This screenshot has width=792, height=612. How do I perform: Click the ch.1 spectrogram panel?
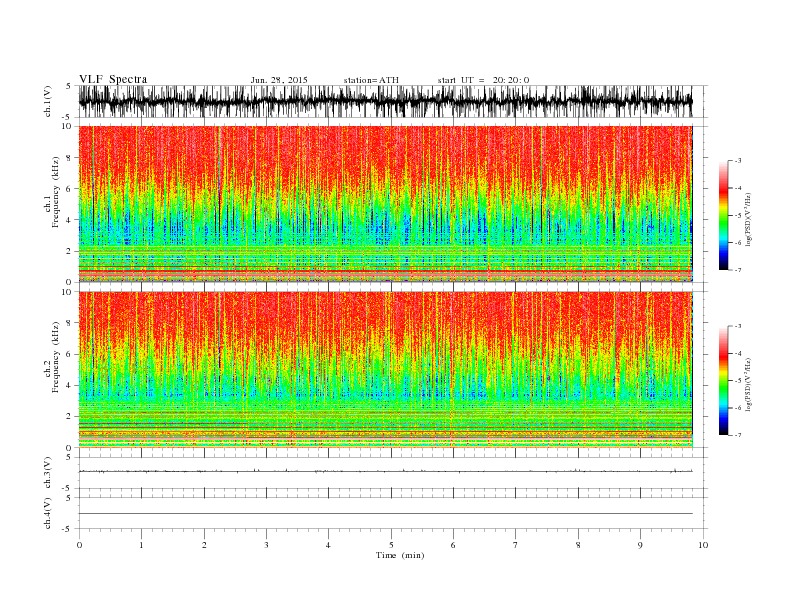(385, 204)
